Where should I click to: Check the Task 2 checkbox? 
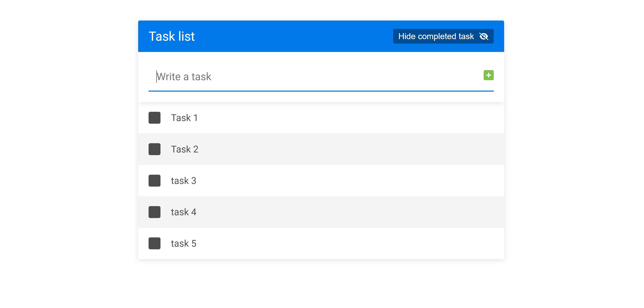(154, 149)
